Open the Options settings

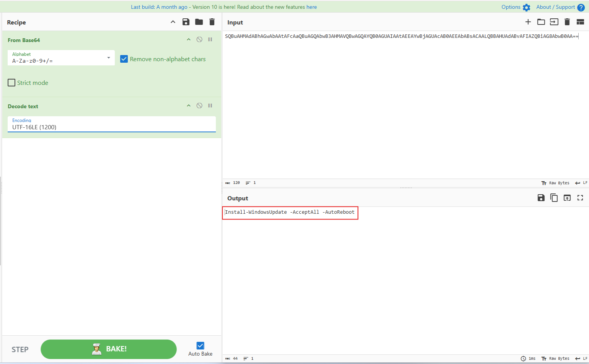516,7
